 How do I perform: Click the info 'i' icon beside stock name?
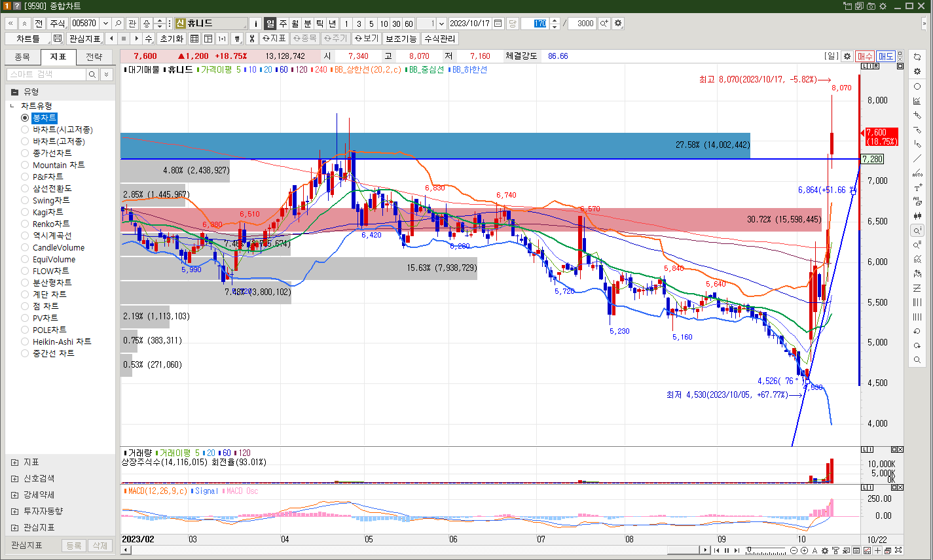(256, 24)
